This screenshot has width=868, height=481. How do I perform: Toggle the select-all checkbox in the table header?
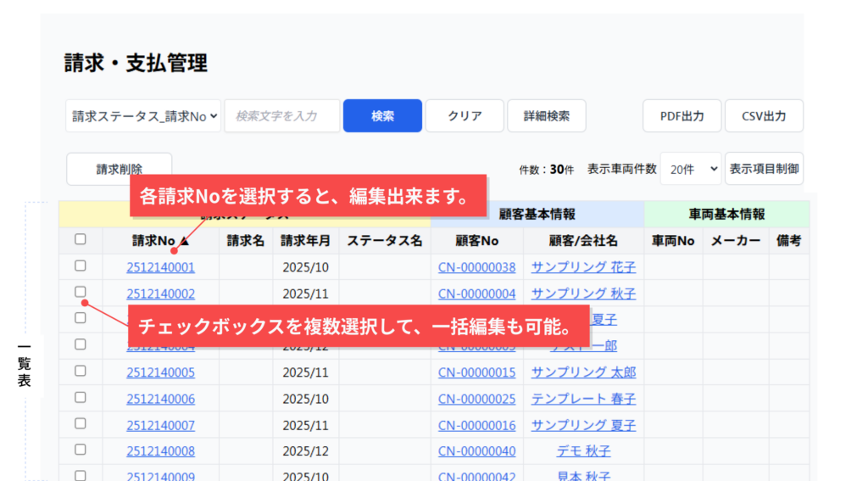(81, 239)
